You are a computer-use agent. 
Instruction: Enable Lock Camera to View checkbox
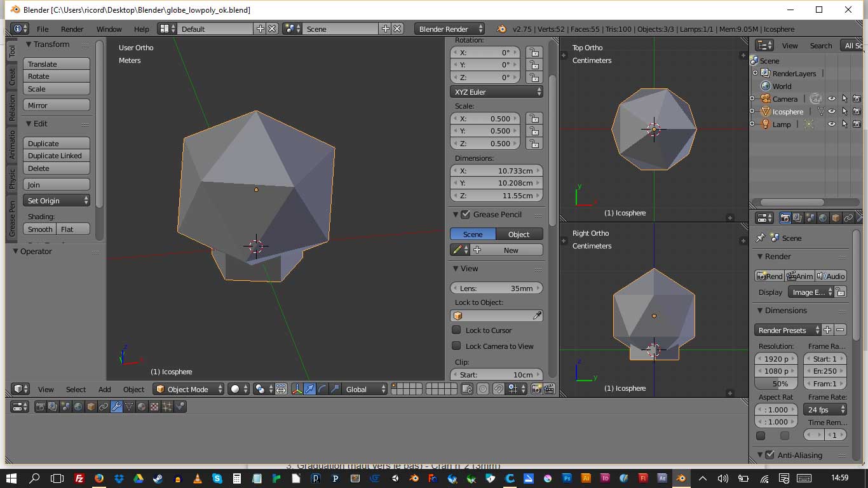click(456, 346)
